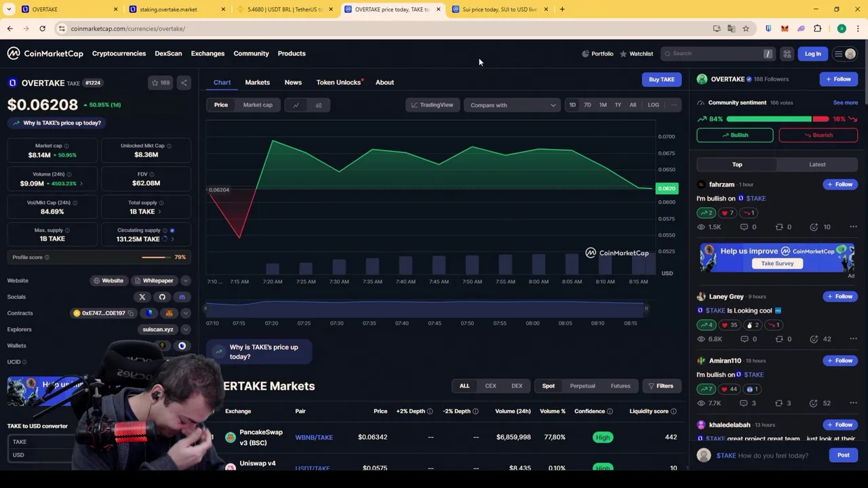The image size is (868, 488).
Task: Bookmark this page star icon
Action: pyautogui.click(x=746, y=28)
